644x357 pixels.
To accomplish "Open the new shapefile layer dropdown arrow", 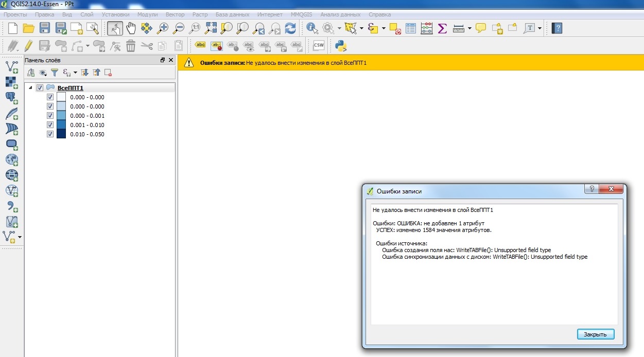I will [x=20, y=237].
